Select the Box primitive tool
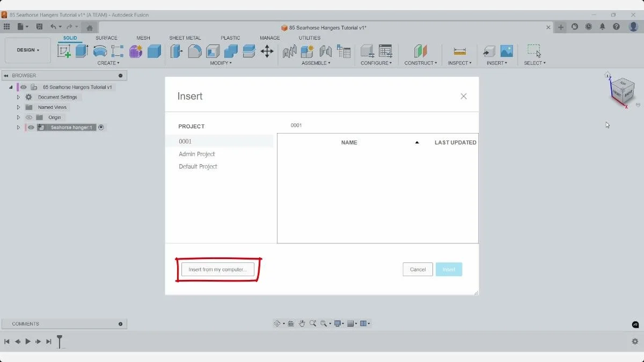The height and width of the screenshot is (362, 644). point(154,51)
